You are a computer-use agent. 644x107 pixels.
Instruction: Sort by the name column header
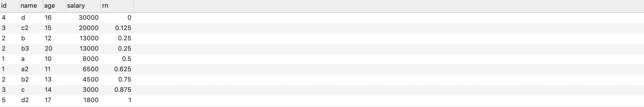coord(31,6)
